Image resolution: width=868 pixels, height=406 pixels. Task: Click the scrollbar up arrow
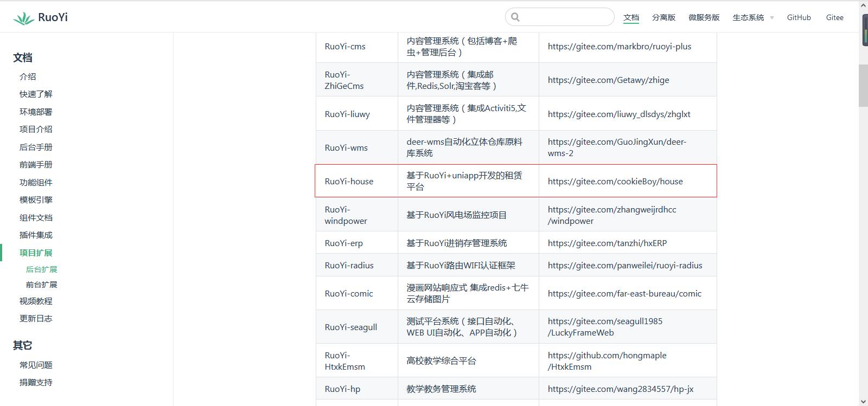point(863,5)
